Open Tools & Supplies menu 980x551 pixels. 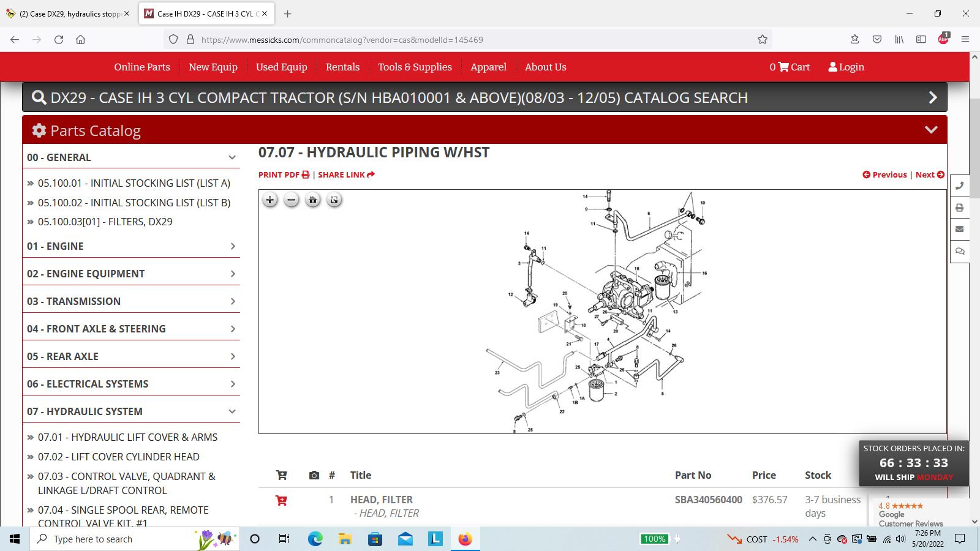click(x=415, y=67)
